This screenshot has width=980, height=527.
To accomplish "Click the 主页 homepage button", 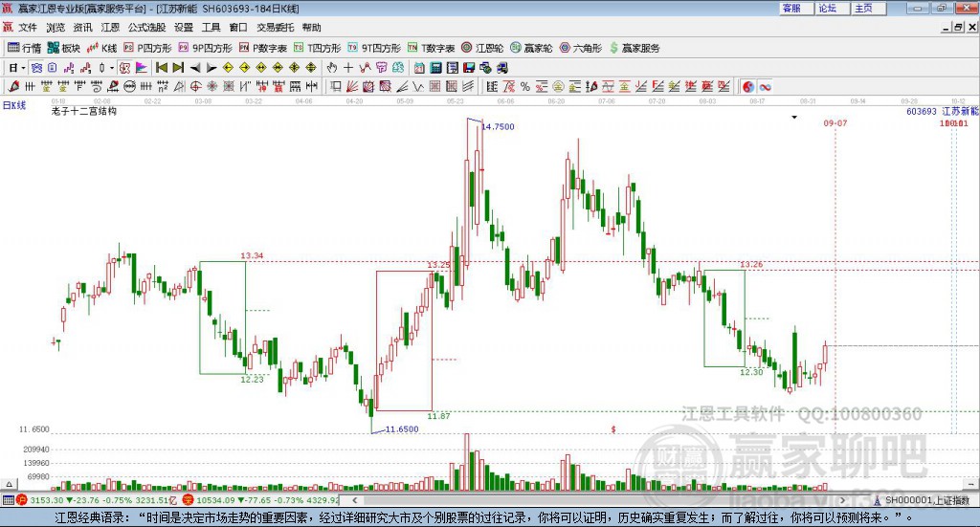I will click(868, 8).
